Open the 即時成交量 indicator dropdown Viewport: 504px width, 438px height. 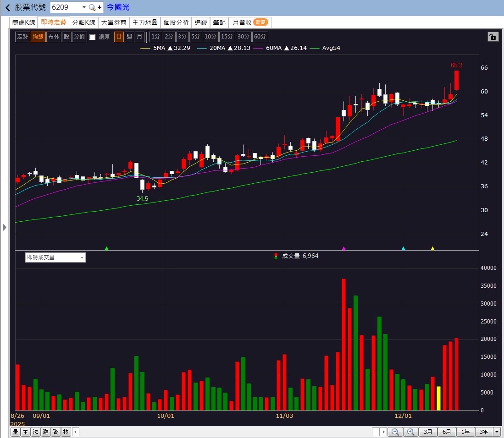55,257
